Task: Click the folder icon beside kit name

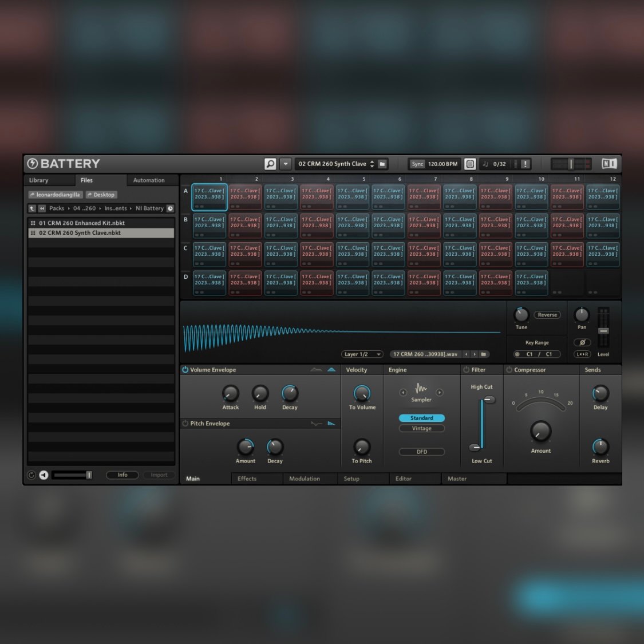Action: (x=382, y=164)
